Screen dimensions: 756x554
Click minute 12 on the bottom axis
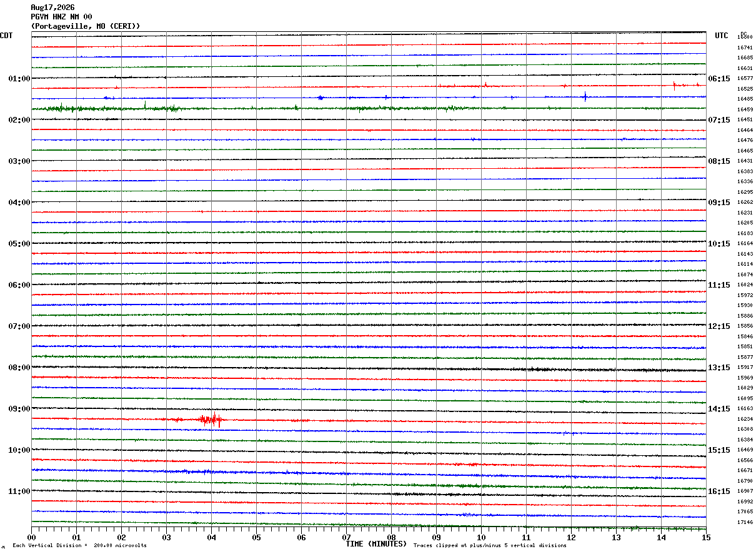point(571,538)
